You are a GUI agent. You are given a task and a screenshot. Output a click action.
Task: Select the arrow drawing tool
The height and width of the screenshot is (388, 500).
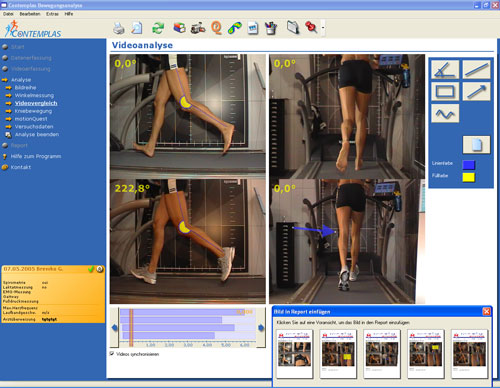point(477,91)
